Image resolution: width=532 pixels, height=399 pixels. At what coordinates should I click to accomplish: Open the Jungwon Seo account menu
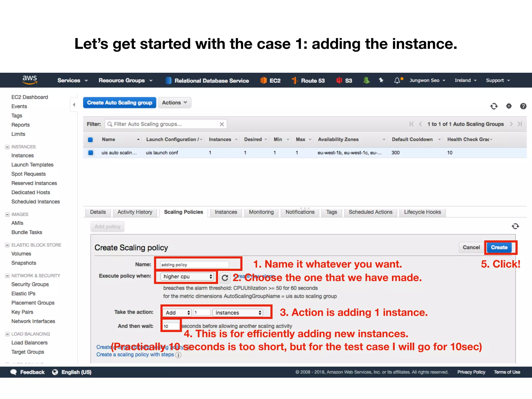[427, 80]
